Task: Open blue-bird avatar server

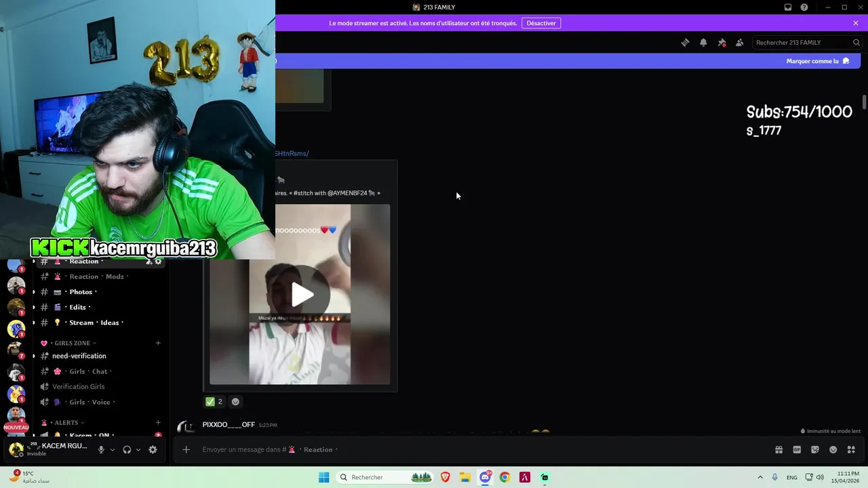Action: [x=16, y=329]
